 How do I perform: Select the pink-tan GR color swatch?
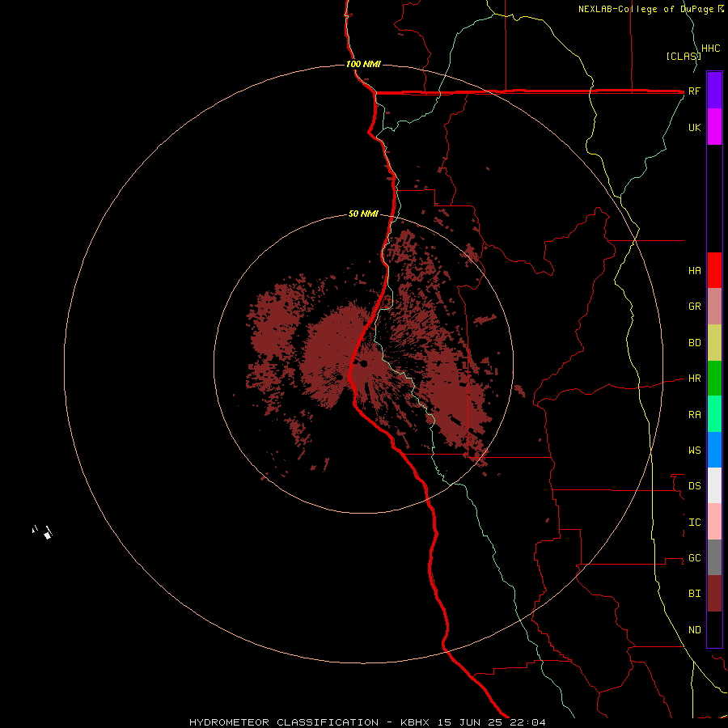714,307
